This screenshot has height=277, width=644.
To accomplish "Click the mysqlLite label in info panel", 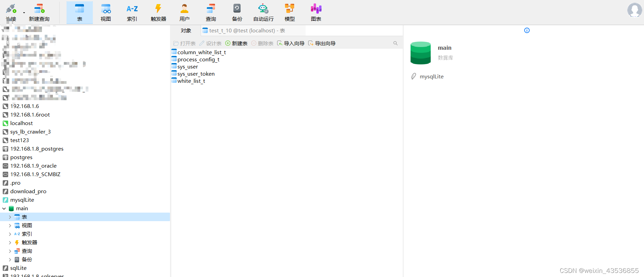I will (x=432, y=77).
